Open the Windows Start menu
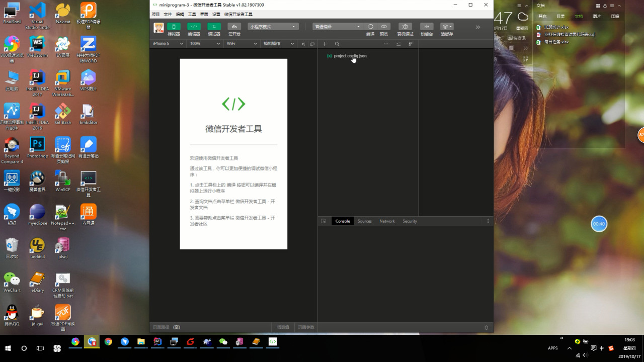 9,348
